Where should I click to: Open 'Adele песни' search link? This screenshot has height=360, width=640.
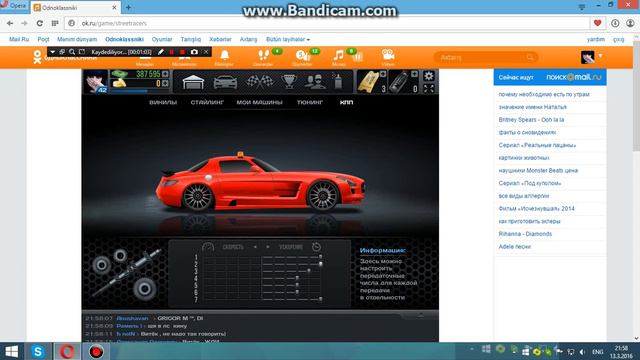pos(514,247)
